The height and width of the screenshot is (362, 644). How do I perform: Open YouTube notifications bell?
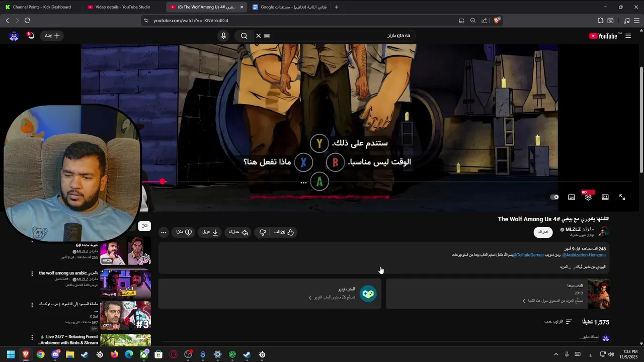[x=31, y=36]
